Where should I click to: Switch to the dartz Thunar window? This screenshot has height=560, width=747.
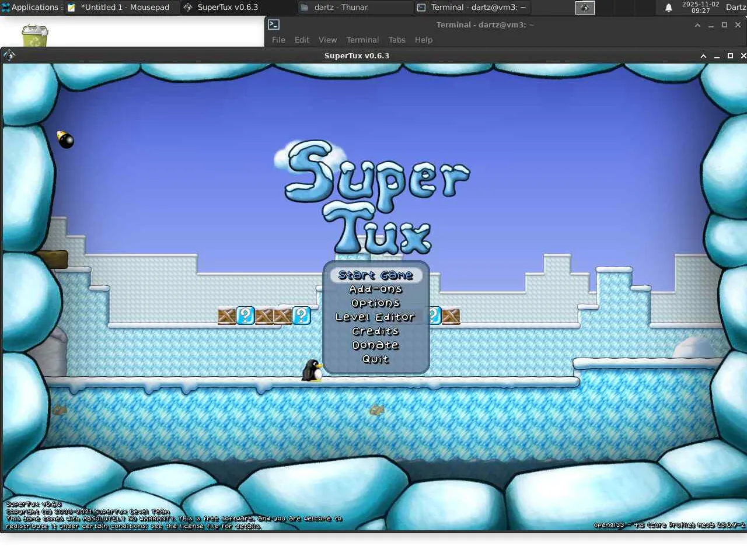coord(355,8)
